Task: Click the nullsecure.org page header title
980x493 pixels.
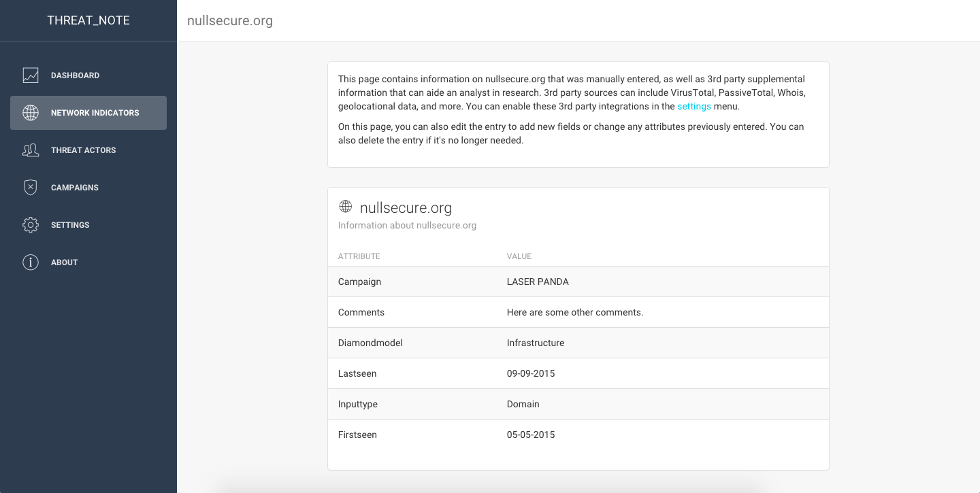Action: click(230, 20)
